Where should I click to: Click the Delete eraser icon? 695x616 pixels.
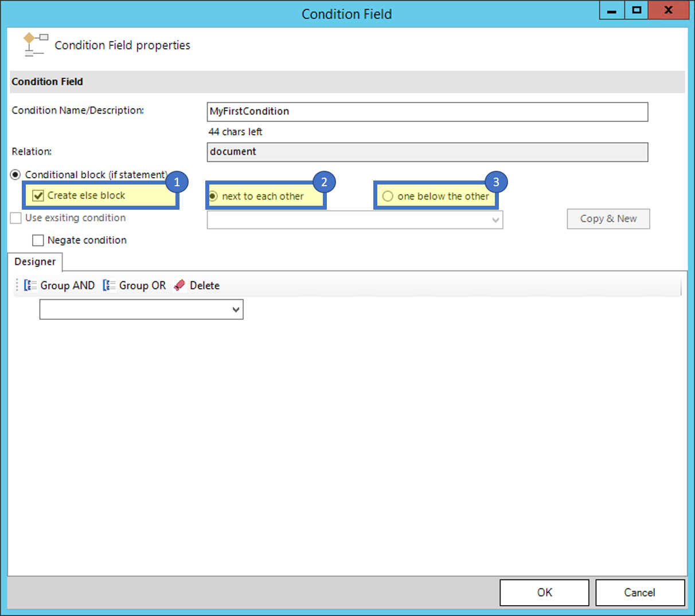coord(178,284)
